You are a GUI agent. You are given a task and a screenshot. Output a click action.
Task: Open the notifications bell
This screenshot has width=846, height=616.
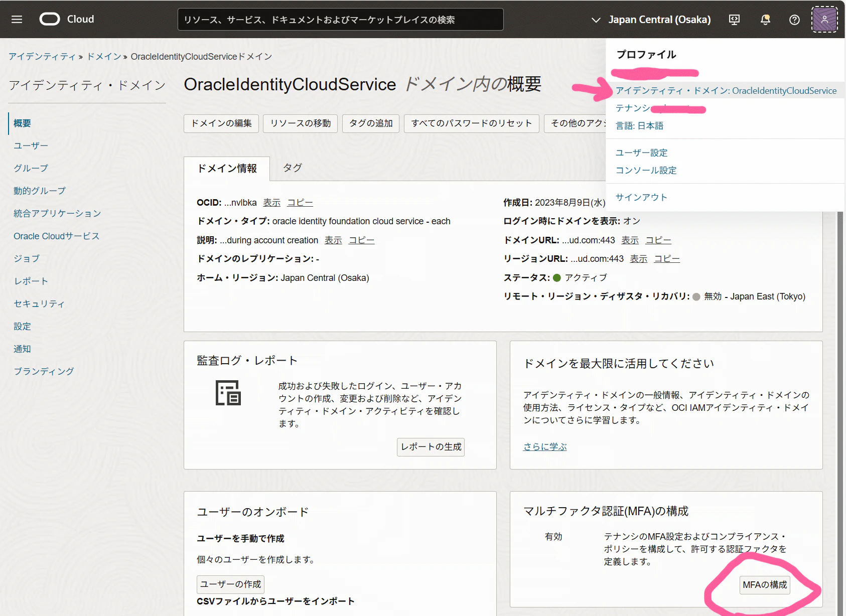click(765, 20)
